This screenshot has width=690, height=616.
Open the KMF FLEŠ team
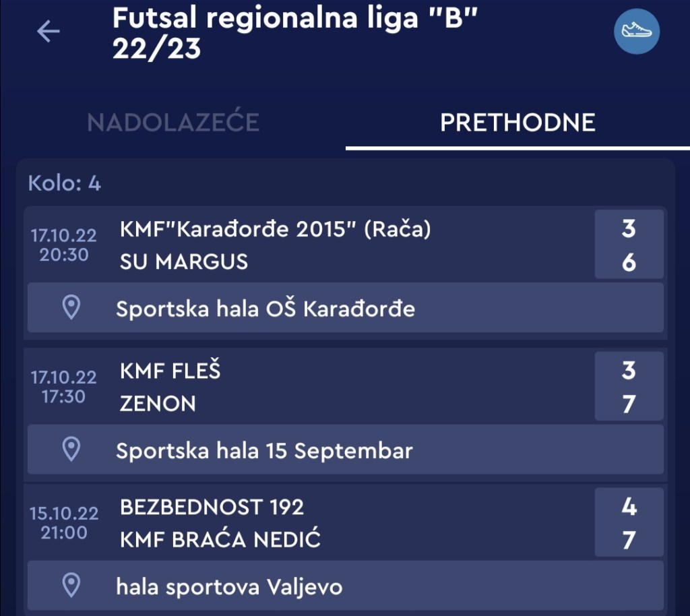pos(170,371)
